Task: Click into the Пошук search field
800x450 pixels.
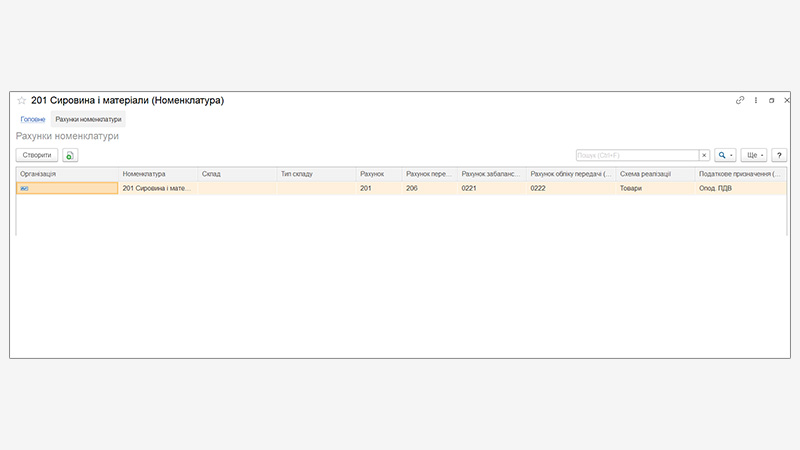Action: pos(637,156)
